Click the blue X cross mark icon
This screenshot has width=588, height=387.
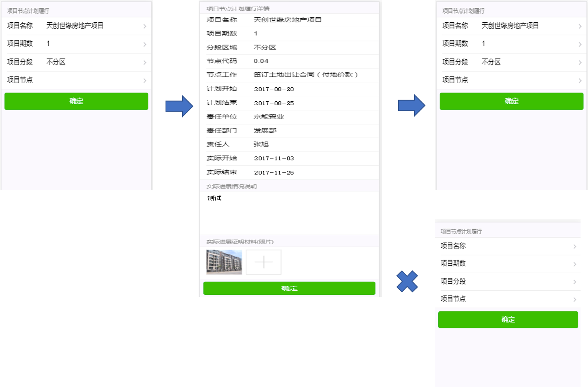[x=407, y=281]
